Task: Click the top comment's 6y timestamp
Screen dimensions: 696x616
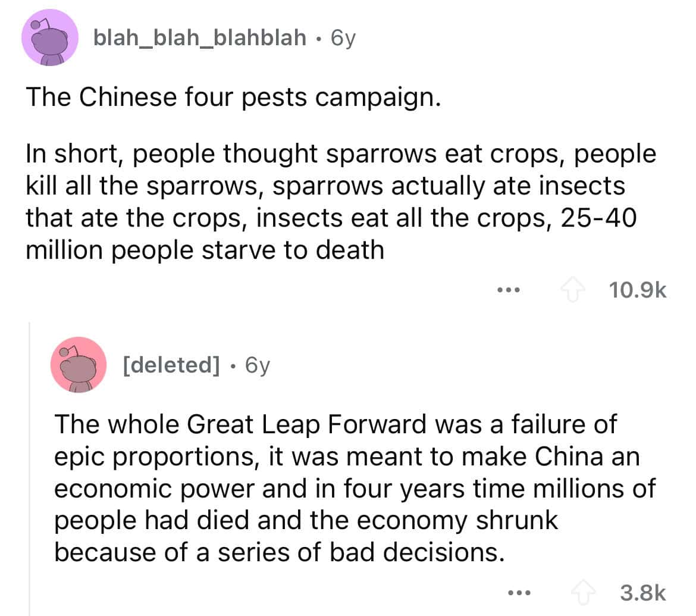Action: (x=342, y=38)
